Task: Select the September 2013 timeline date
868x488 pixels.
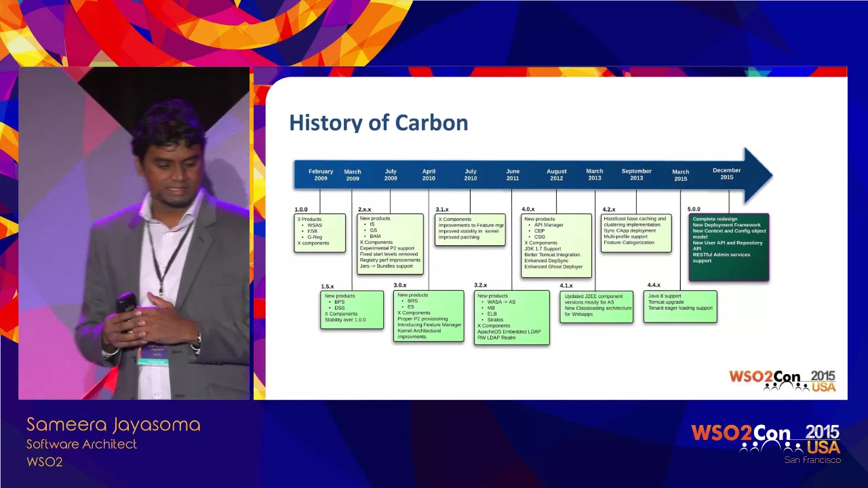Action: point(637,175)
